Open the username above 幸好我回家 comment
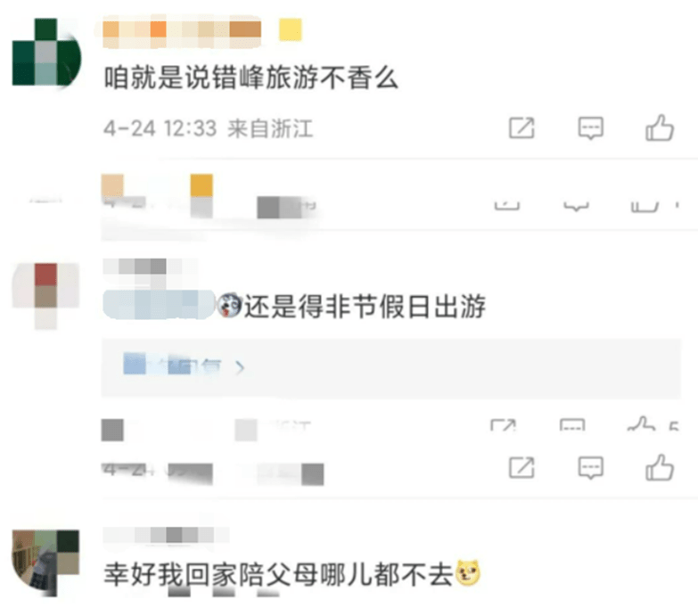 tap(166, 535)
